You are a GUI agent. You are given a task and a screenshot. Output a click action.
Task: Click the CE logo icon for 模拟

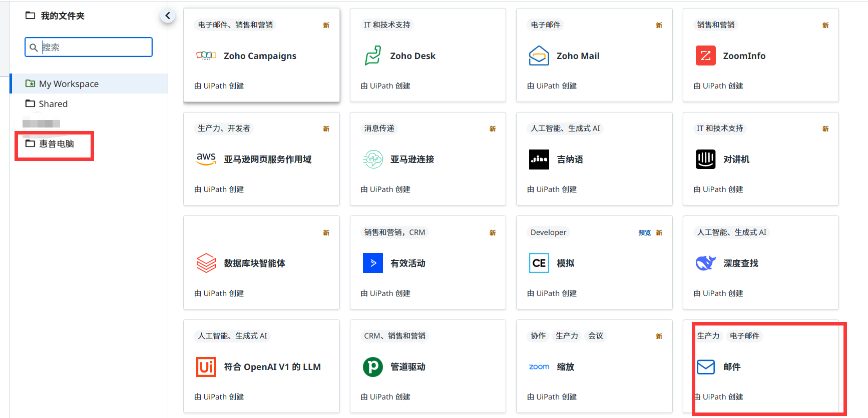pyautogui.click(x=539, y=263)
